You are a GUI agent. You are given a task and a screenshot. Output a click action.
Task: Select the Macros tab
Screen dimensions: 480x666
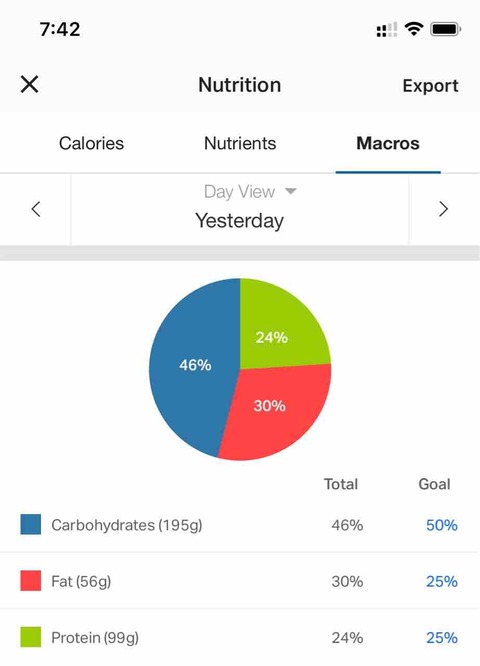pos(388,143)
